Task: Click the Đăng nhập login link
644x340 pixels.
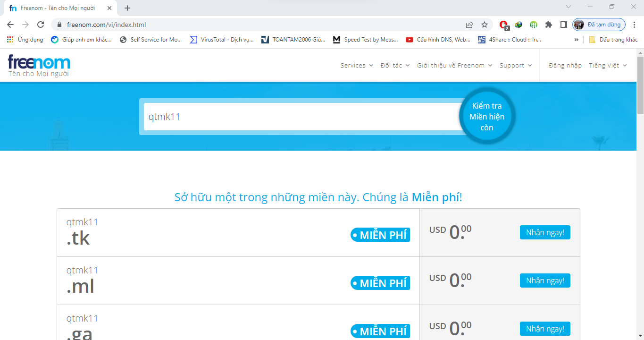Action: pyautogui.click(x=565, y=66)
